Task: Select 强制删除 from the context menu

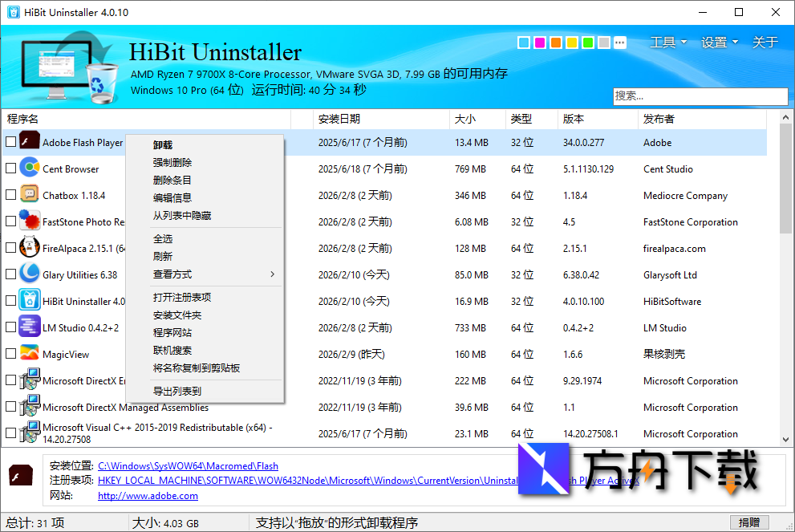Action: point(172,164)
